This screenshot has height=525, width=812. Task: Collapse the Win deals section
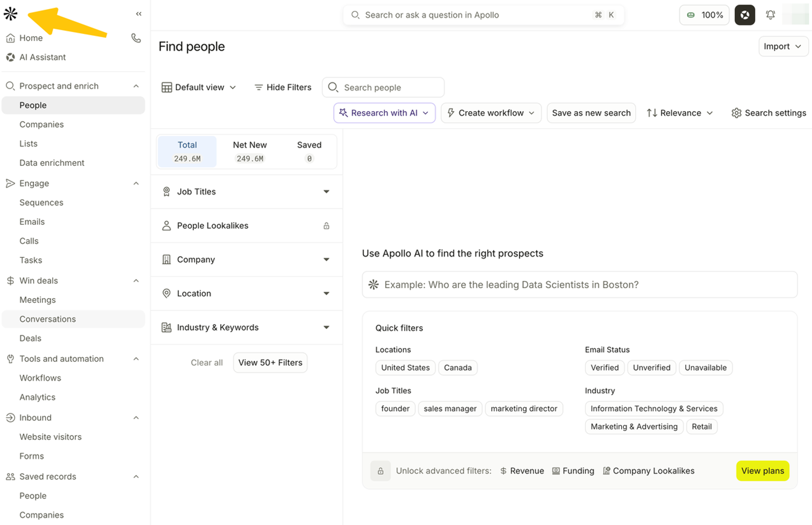[x=136, y=281]
